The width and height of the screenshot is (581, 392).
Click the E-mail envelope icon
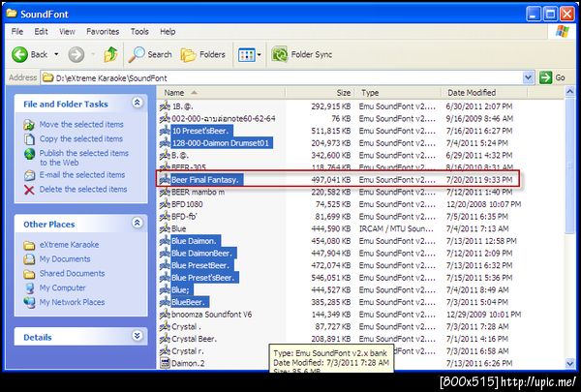[29, 175]
